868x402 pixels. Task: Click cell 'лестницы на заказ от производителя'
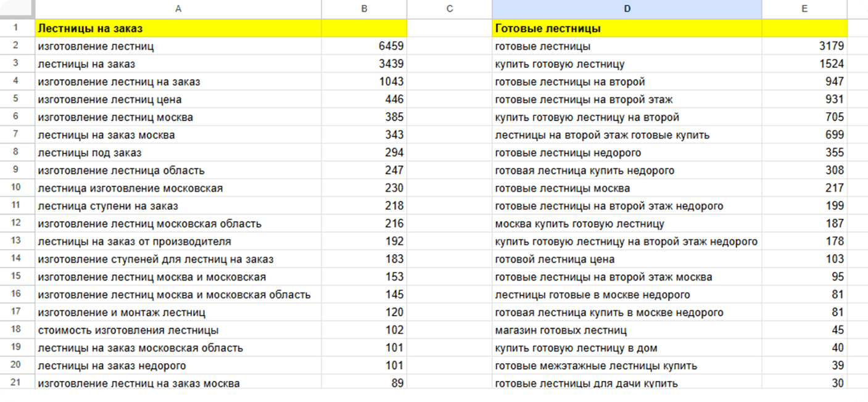click(x=178, y=241)
